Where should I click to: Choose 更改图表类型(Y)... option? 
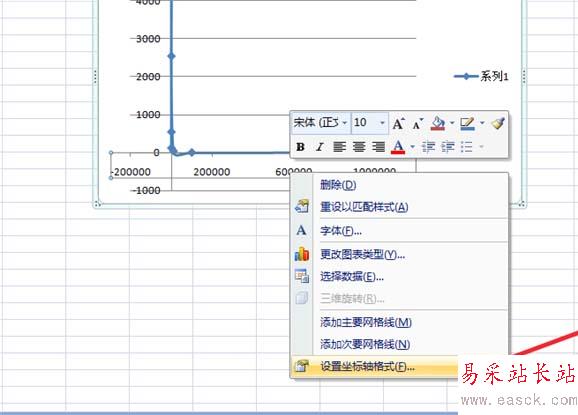pyautogui.click(x=399, y=254)
